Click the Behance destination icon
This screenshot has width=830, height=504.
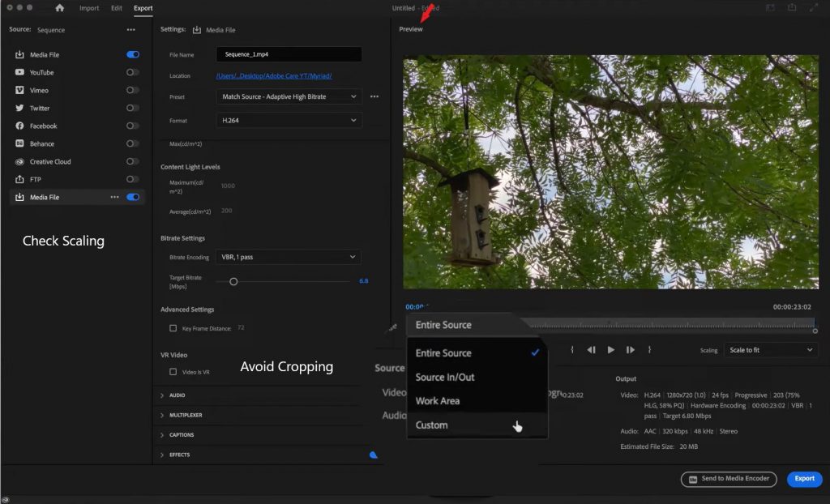[19, 143]
